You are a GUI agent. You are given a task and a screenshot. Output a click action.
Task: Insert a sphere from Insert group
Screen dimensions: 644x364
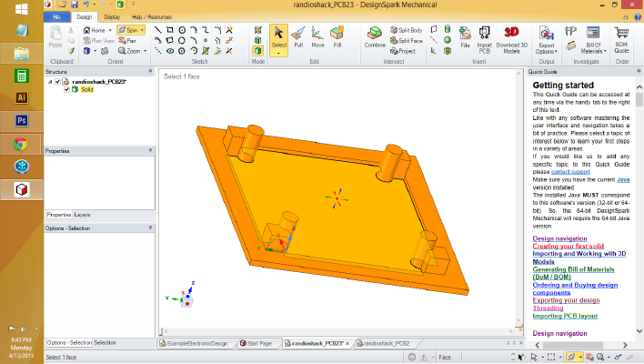coord(448,40)
